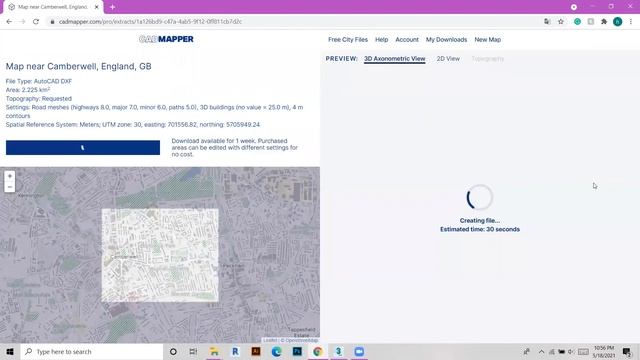Open the taskbar clock and date
The height and width of the screenshot is (360, 640).
tap(604, 351)
